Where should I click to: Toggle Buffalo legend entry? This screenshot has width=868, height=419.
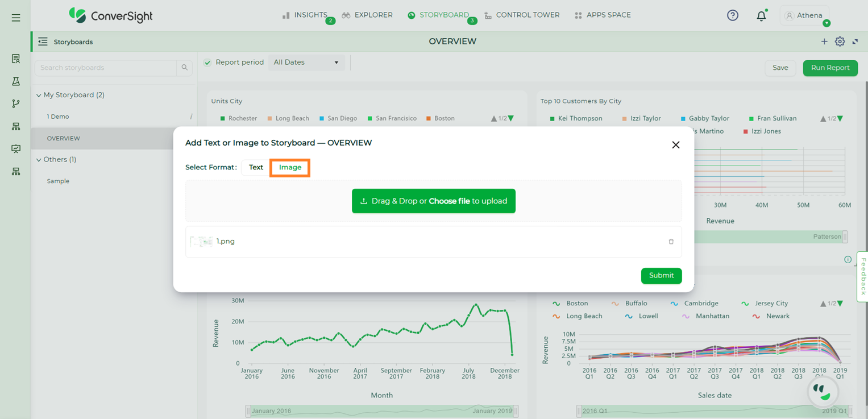coord(629,304)
